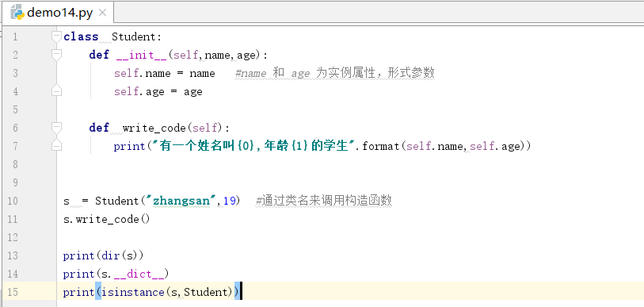Click the variable s assignment on line 10

67,201
